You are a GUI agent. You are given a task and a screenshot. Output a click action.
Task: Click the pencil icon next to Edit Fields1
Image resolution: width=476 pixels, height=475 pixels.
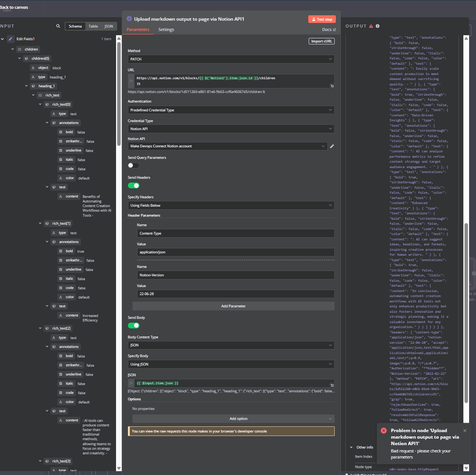coord(11,39)
